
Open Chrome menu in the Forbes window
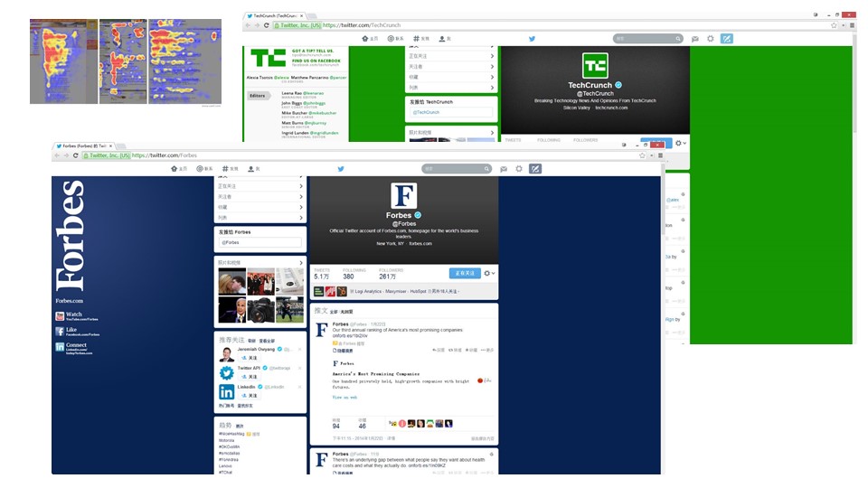[660, 155]
